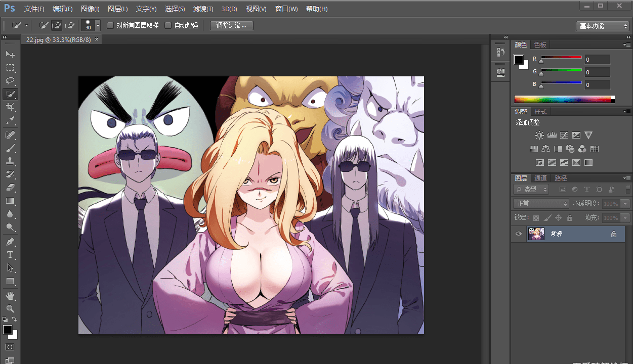Click the G green channel slider
Image resolution: width=633 pixels, height=364 pixels.
[x=561, y=71]
